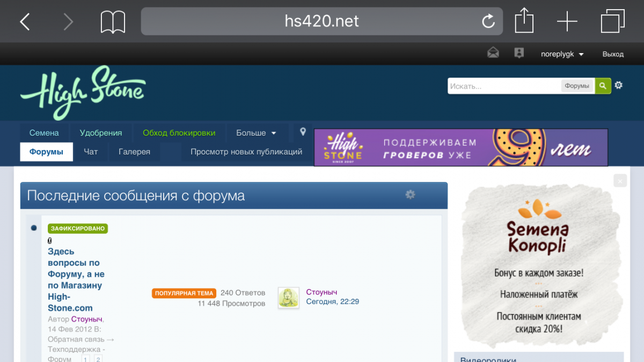This screenshot has height=362, width=644.
Task: Select Чат tab
Action: (x=91, y=152)
